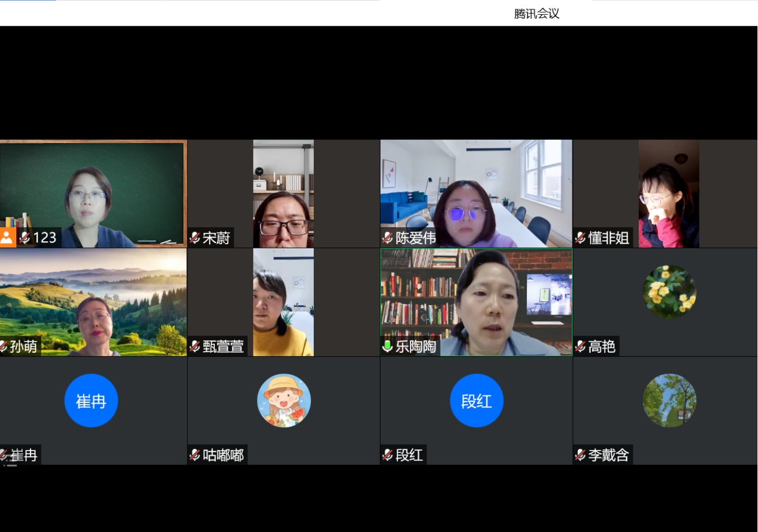Click the muted mic icon beside 咕嘟嘟
The image size is (758, 532).
point(195,455)
